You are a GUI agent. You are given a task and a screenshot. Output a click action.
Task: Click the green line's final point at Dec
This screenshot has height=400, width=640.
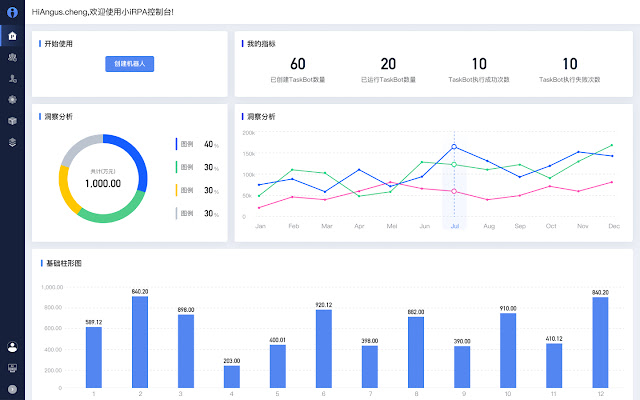click(x=611, y=145)
